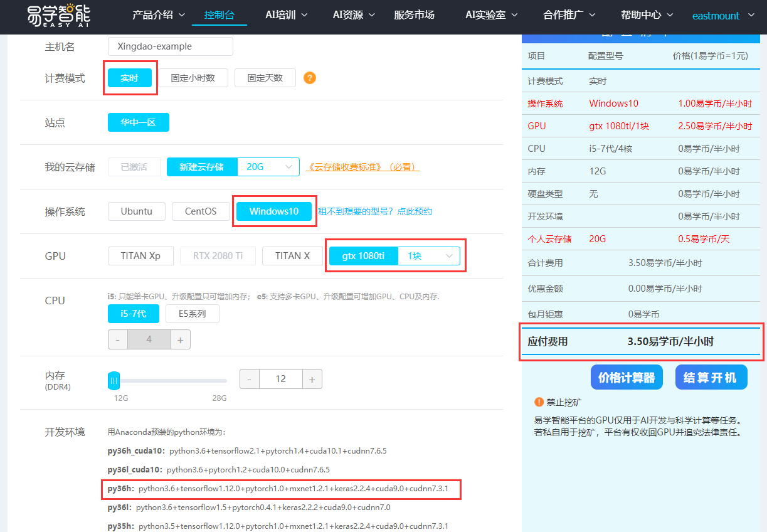Open the 价格计算器
Viewport: 767px width, 532px height.
(627, 377)
